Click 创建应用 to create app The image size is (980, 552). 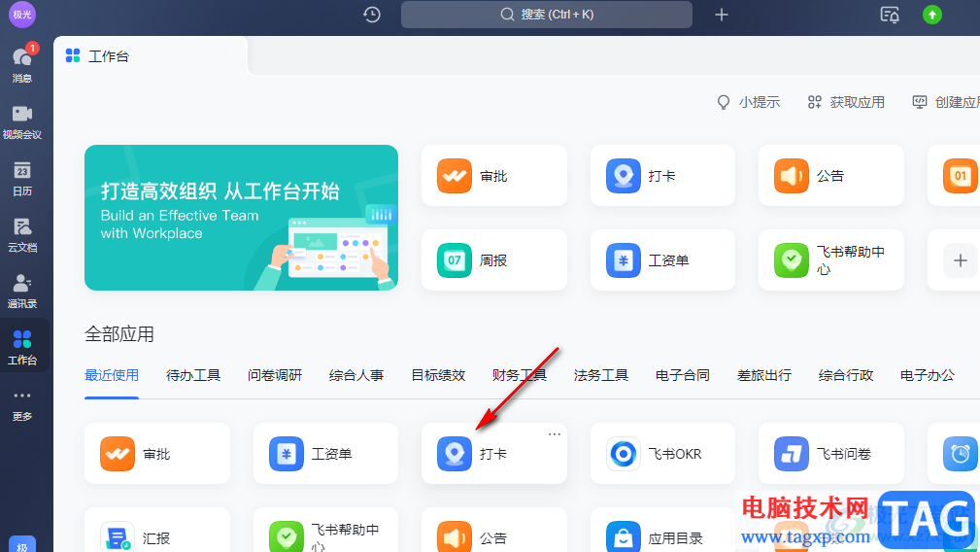(x=946, y=102)
